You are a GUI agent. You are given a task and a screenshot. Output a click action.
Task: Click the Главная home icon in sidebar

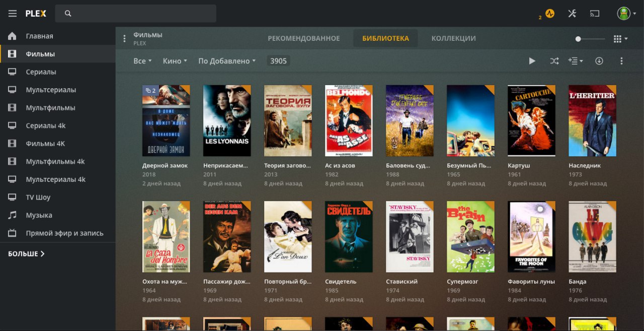[x=13, y=36]
